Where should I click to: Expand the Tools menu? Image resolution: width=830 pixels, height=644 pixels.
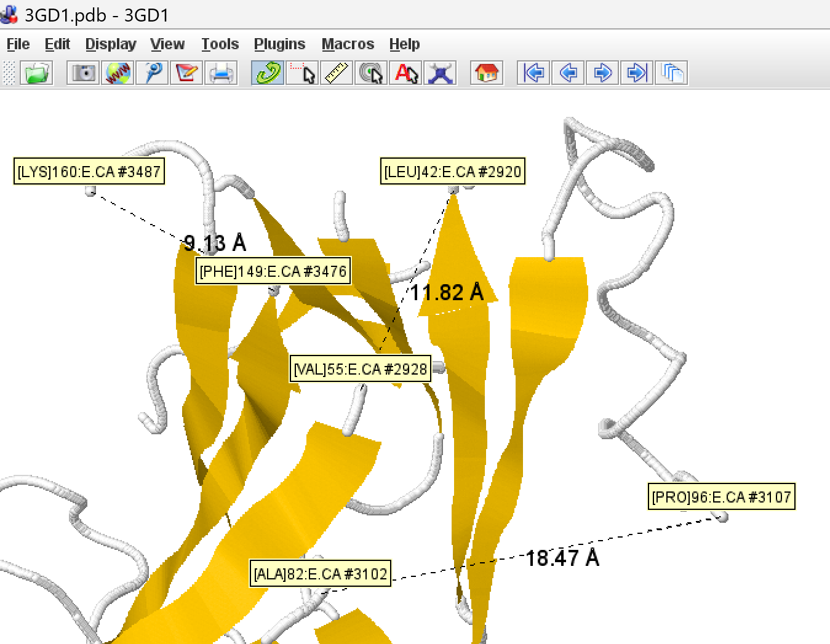tap(220, 44)
